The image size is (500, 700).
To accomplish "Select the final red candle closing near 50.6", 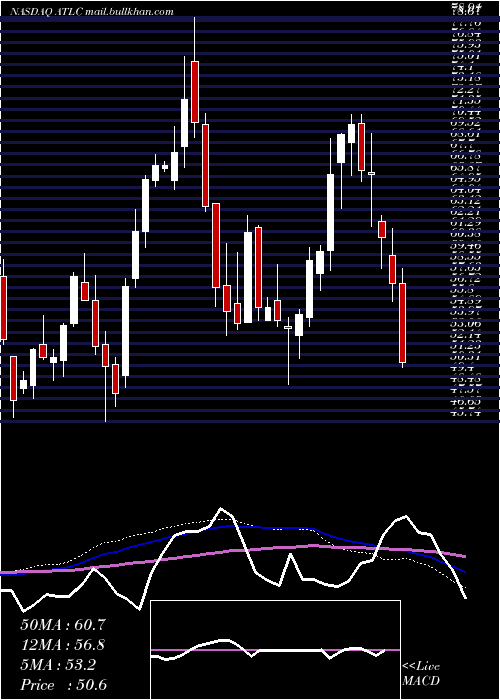I will click(x=403, y=323).
